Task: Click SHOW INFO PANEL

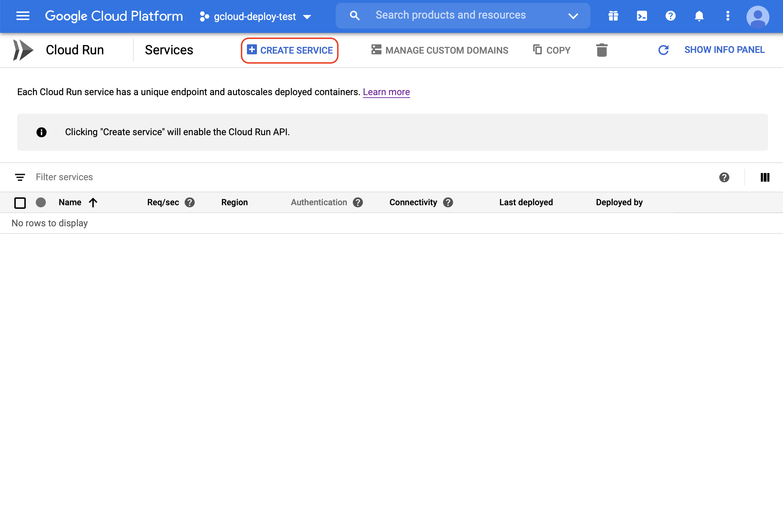Action: (x=725, y=50)
